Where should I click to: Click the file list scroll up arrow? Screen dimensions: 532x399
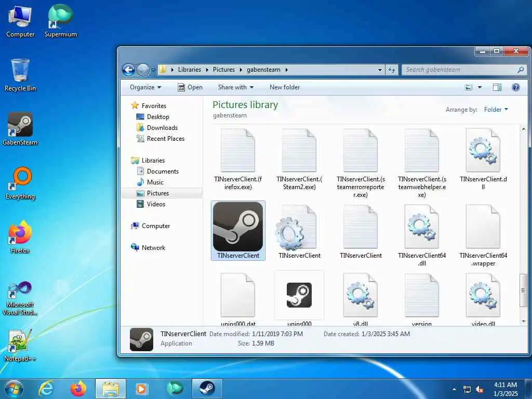(x=524, y=129)
